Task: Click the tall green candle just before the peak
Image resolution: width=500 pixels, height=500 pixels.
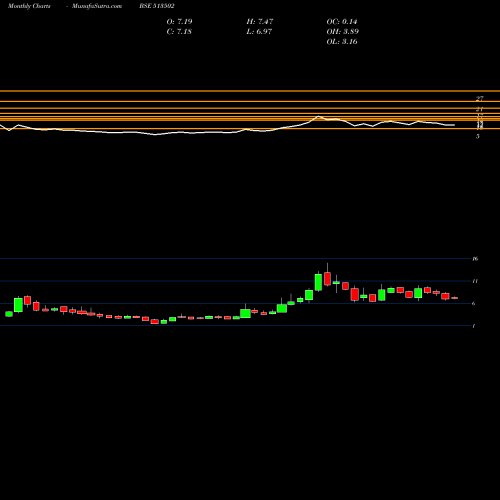Action: pyautogui.click(x=318, y=282)
